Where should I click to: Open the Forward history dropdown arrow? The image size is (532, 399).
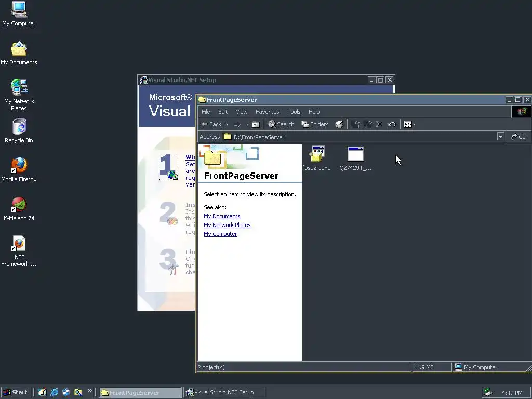pyautogui.click(x=247, y=125)
